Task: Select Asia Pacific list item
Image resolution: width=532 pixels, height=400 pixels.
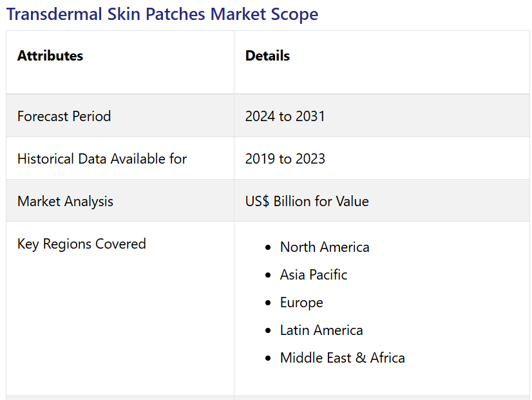Action: tap(314, 275)
